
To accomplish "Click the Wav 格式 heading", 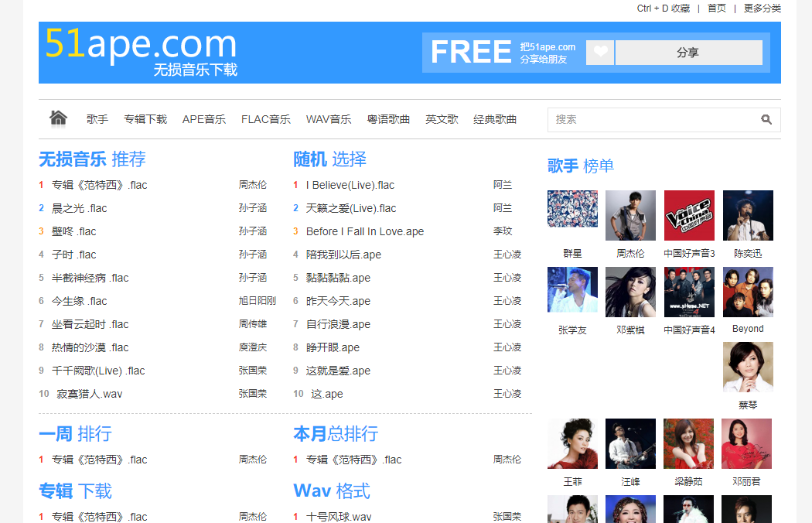I will tap(332, 491).
